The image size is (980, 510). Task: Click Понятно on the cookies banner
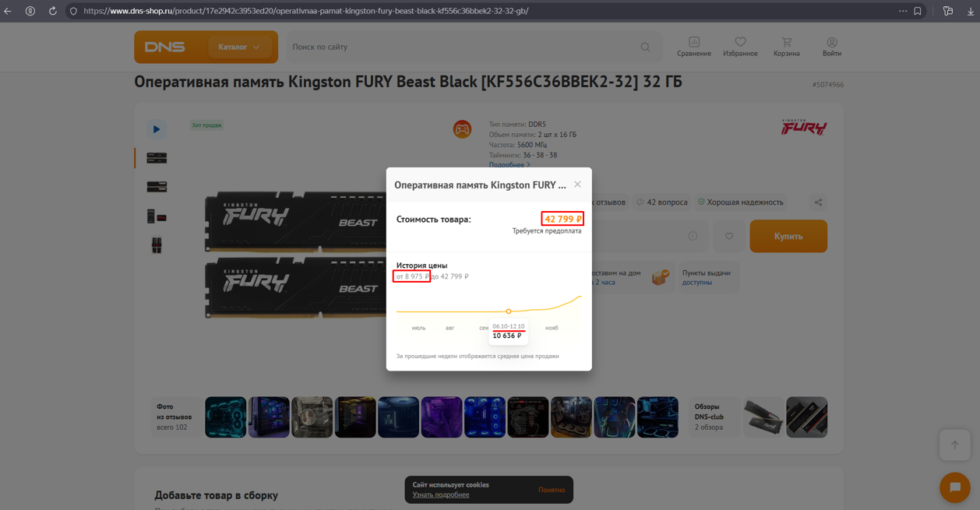[x=552, y=490]
